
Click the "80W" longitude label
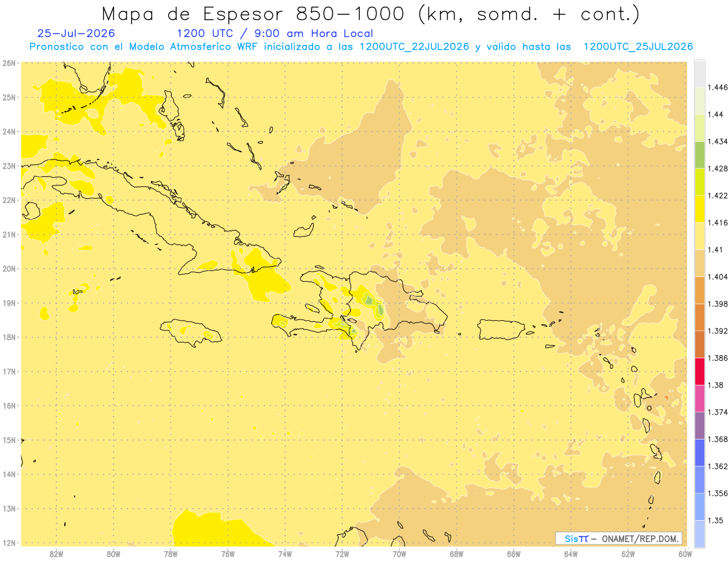pyautogui.click(x=113, y=554)
